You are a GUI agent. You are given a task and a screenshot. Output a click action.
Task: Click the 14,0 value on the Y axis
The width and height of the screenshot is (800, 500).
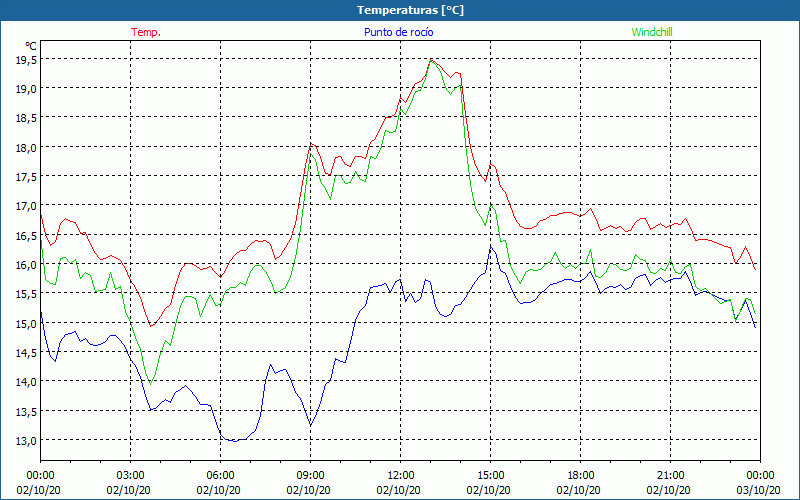click(x=26, y=382)
